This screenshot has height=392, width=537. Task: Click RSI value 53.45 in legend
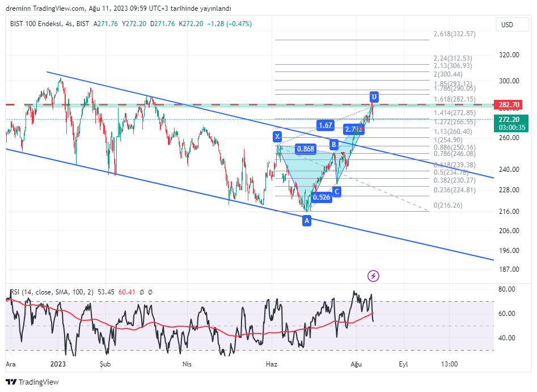click(x=106, y=292)
